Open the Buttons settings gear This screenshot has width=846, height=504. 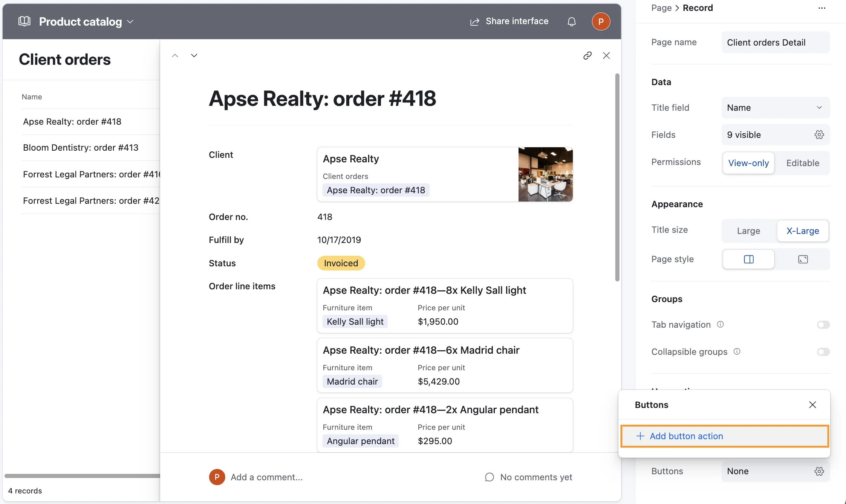tap(820, 471)
